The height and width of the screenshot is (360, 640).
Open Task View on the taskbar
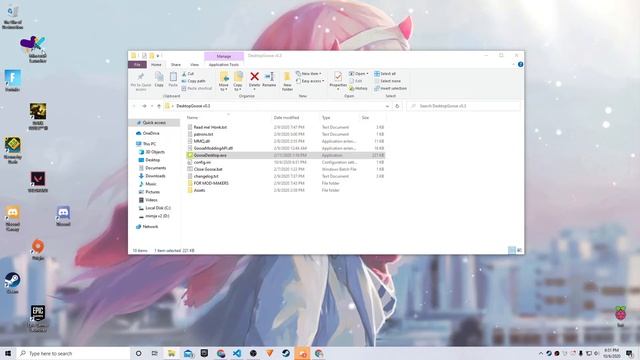point(155,353)
